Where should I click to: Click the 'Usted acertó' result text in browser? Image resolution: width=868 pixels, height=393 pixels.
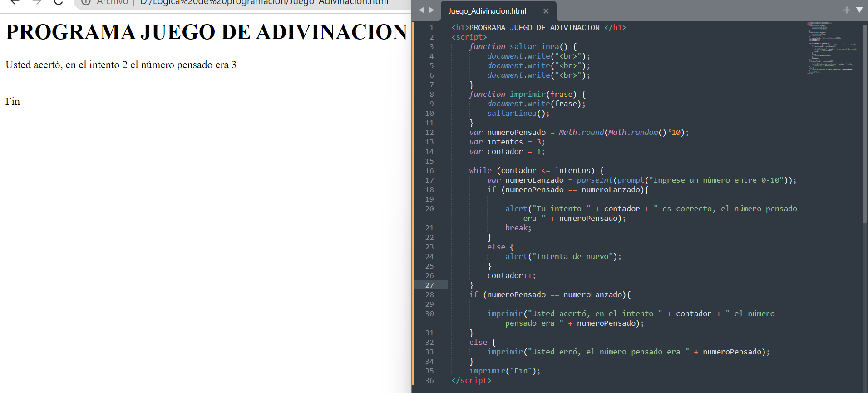[x=121, y=65]
